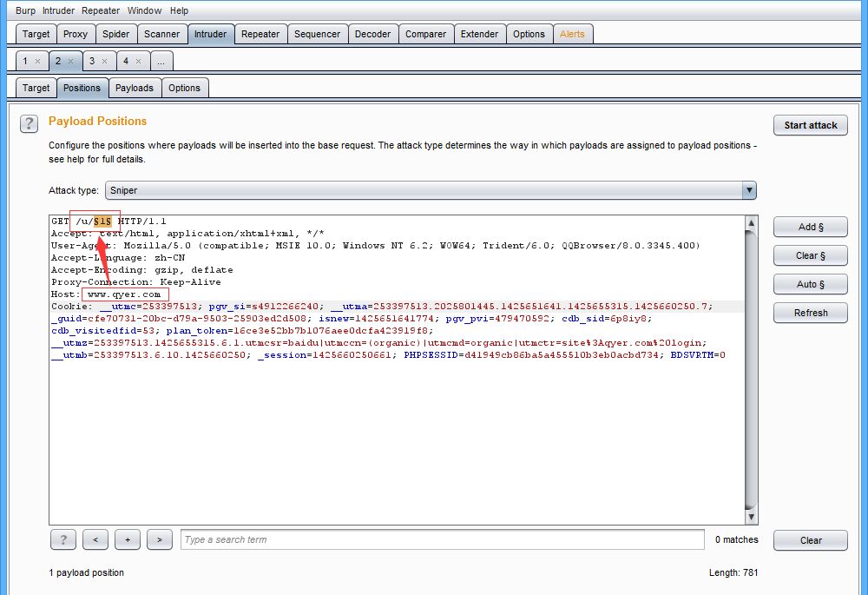Close Intruder attack tab 4
Viewport: 868px width, 595px height.
[138, 62]
